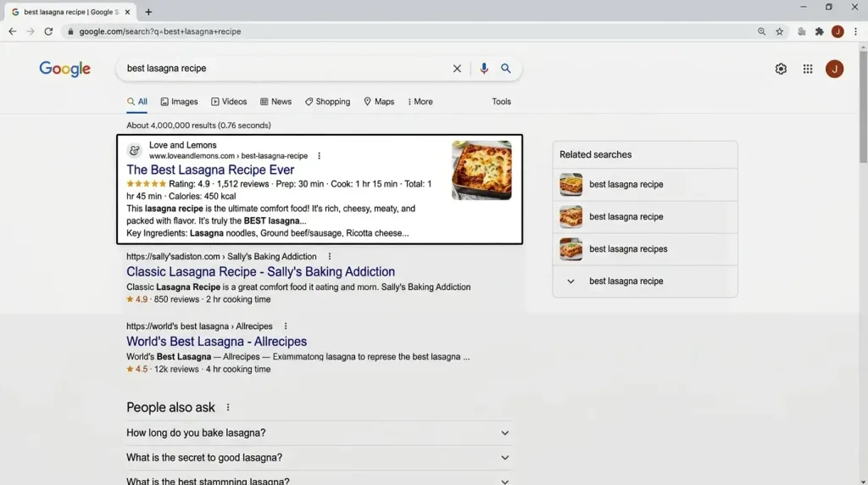Open the Chrome three-dot menu

point(855,31)
